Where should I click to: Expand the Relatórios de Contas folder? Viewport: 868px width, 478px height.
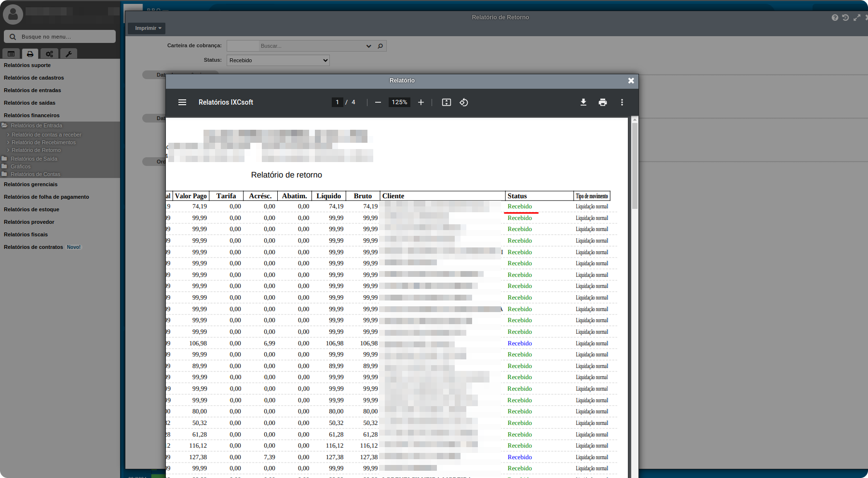(x=35, y=174)
